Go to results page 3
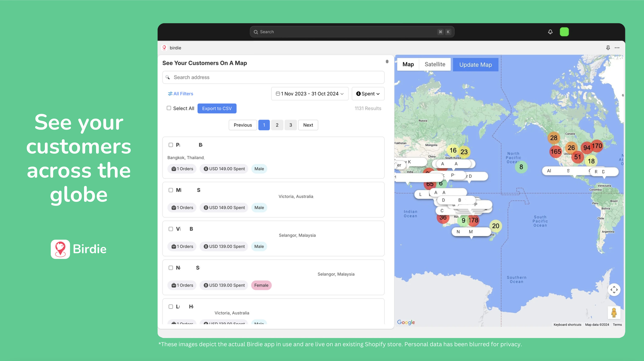 (290, 125)
